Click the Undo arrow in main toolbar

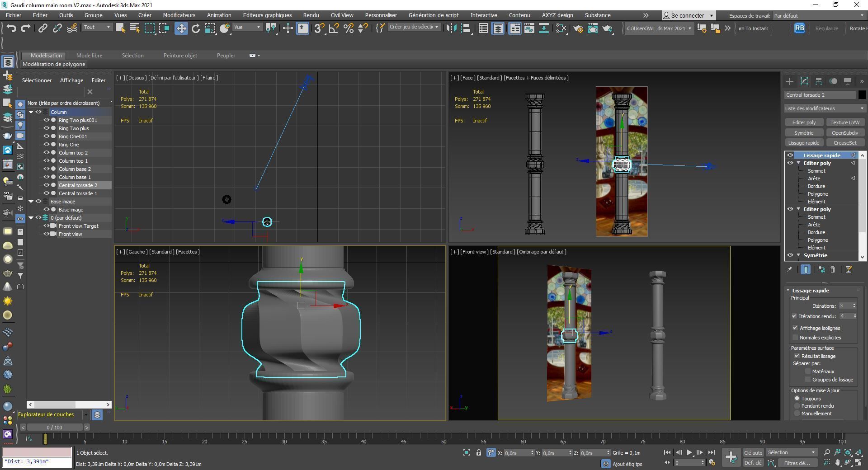11,28
